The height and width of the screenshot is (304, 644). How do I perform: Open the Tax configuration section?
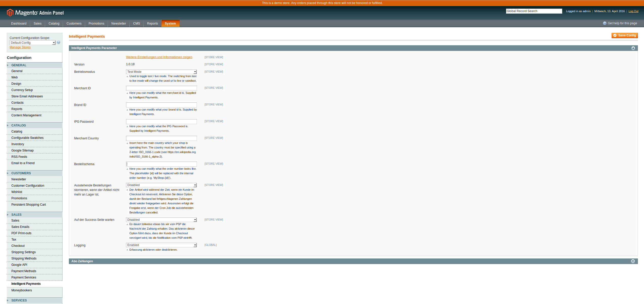tap(34, 240)
